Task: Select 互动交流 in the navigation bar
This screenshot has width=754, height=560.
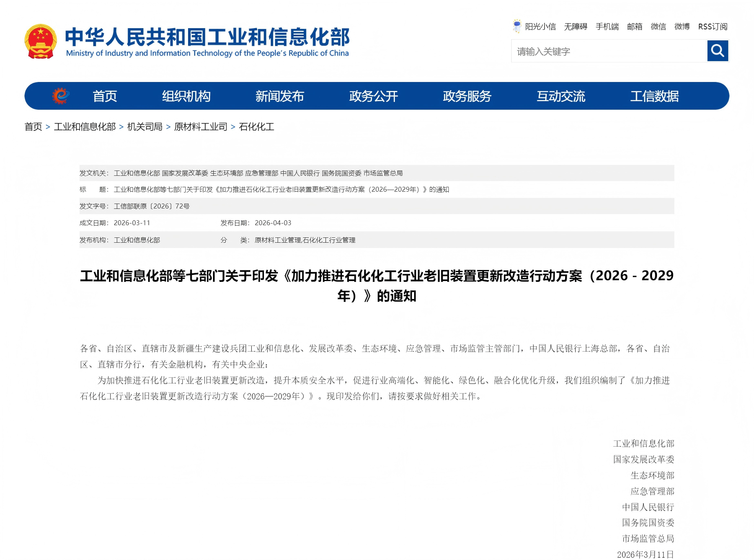Action: [561, 96]
